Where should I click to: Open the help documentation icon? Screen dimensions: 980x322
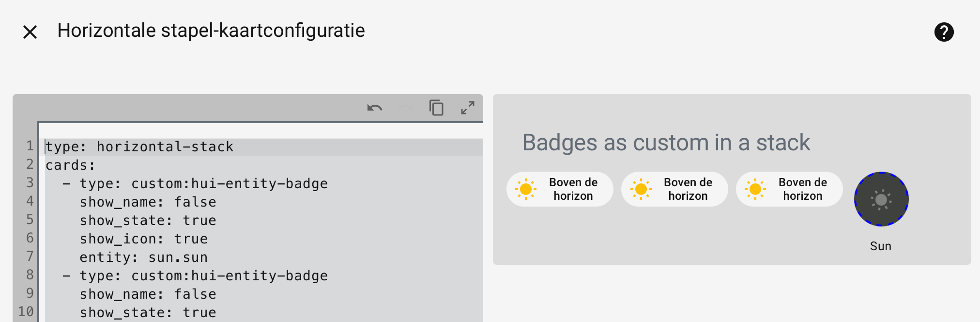[x=944, y=32]
